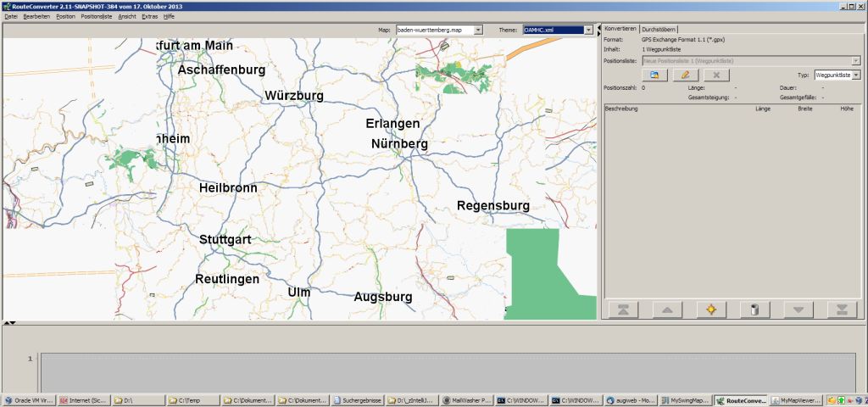
Task: Click the Beschreibung column header
Action: coord(621,109)
